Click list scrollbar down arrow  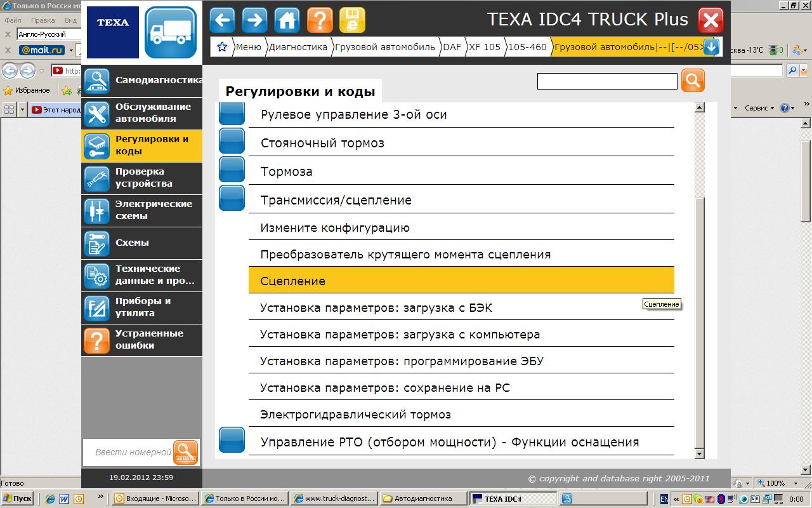click(700, 453)
